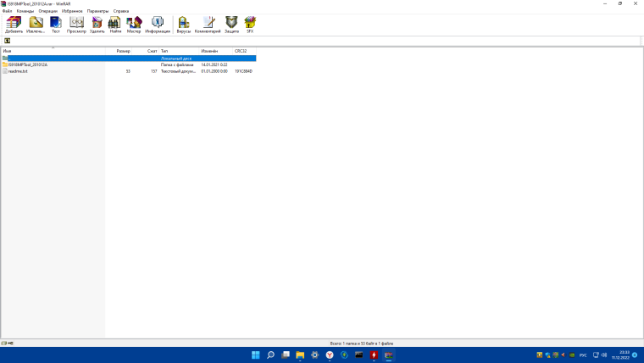Open the Windows Start menu in taskbar
This screenshot has width=644, height=363.
(255, 355)
